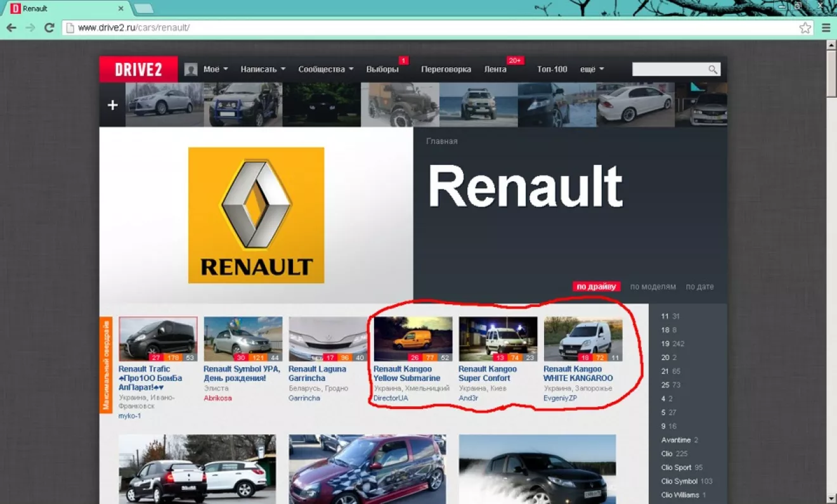This screenshot has height=504, width=837.
Task: Bookmark page with the star icon
Action: point(805,28)
